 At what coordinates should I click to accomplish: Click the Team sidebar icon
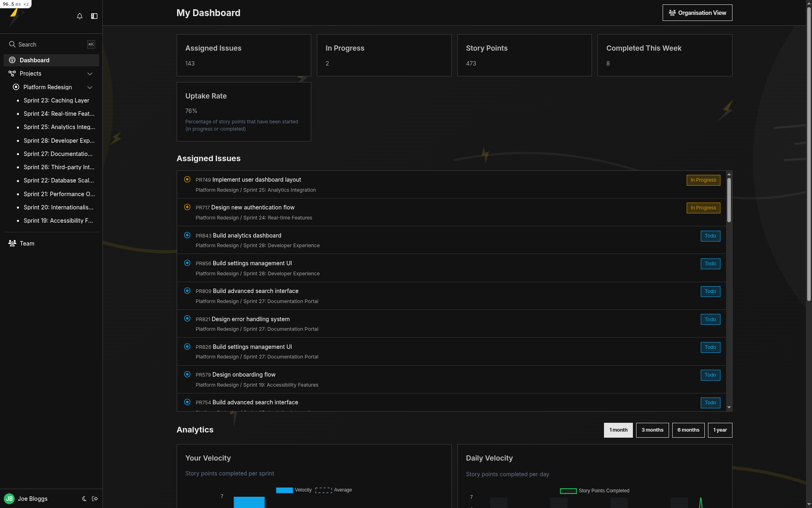pos(12,243)
